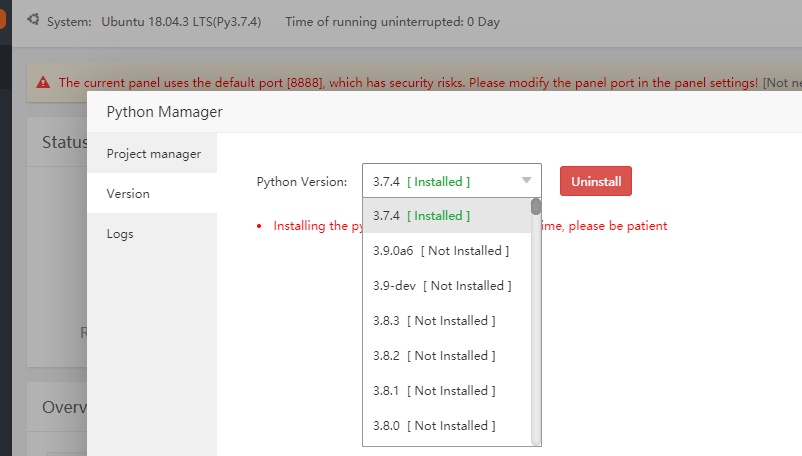This screenshot has width=802, height=456.
Task: Click the version list scrollbar thumb
Action: coord(536,207)
